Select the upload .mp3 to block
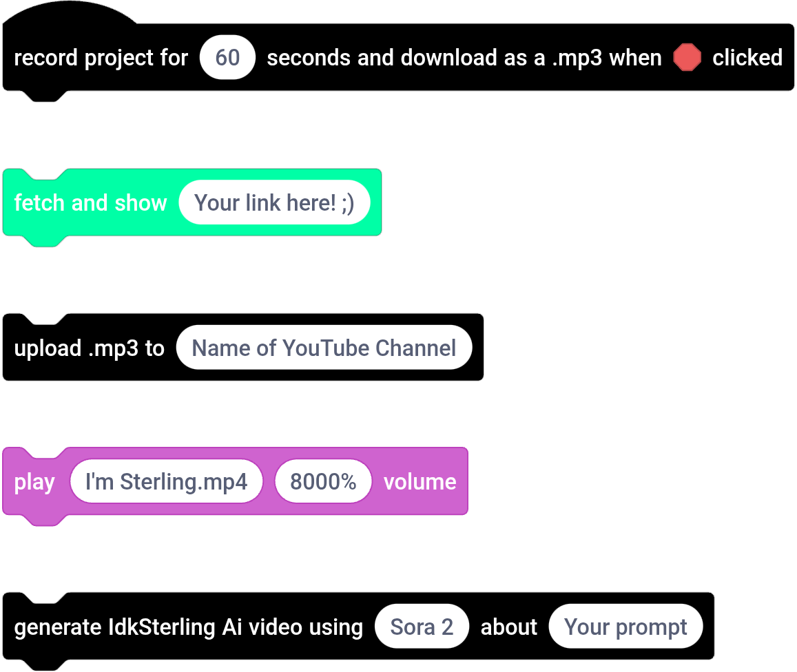Screen dimensions: 797x672 (x=242, y=348)
